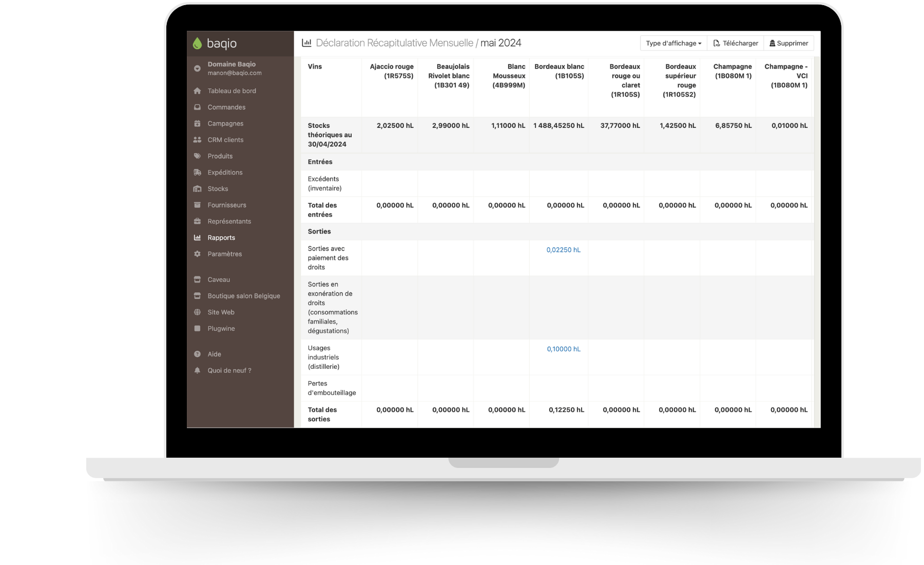The height and width of the screenshot is (565, 924).
Task: Click the Stocks théoriques au 30/04/2024 label
Action: (x=330, y=135)
